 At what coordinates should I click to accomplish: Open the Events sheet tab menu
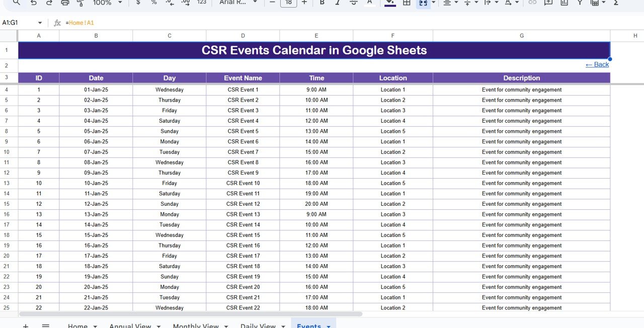pos(329,326)
